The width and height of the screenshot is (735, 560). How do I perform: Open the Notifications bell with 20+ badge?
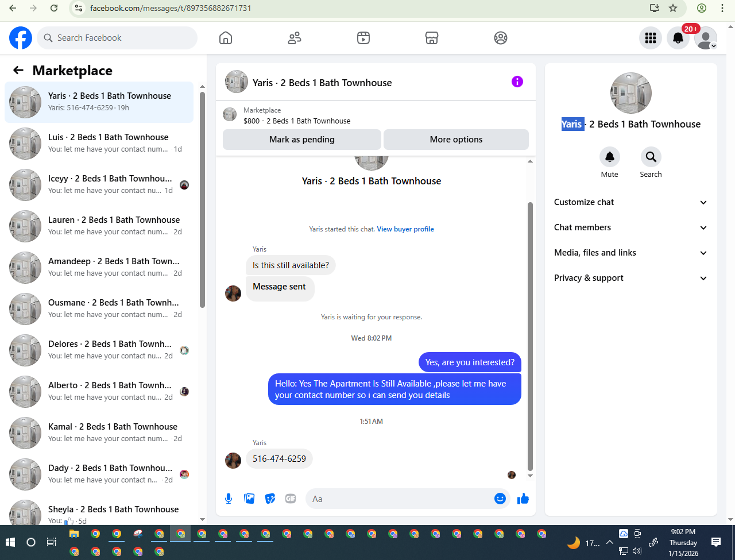pos(678,38)
